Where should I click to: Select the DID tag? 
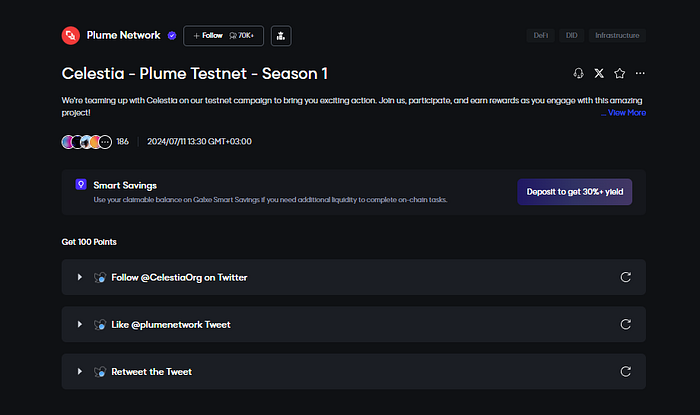pyautogui.click(x=571, y=35)
